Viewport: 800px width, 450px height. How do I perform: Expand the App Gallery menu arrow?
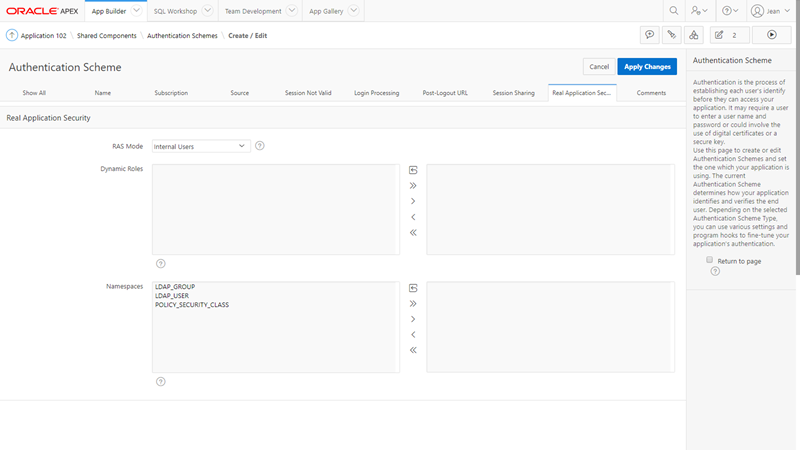pyautogui.click(x=354, y=10)
